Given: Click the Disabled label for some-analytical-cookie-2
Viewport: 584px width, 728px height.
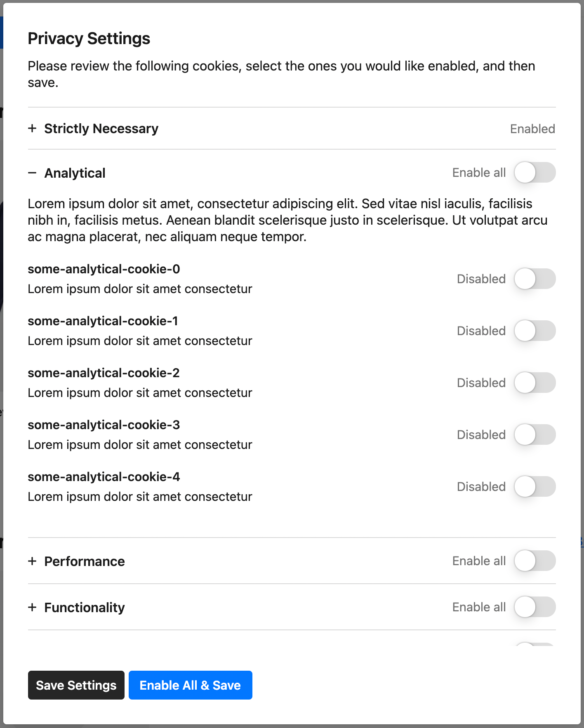Looking at the screenshot, I should point(481,383).
